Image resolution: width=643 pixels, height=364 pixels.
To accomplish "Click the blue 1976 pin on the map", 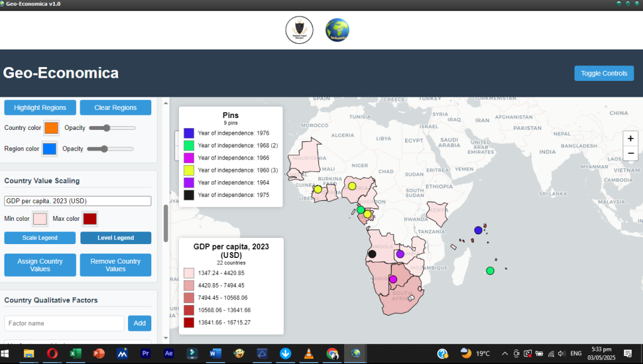I will pos(478,230).
